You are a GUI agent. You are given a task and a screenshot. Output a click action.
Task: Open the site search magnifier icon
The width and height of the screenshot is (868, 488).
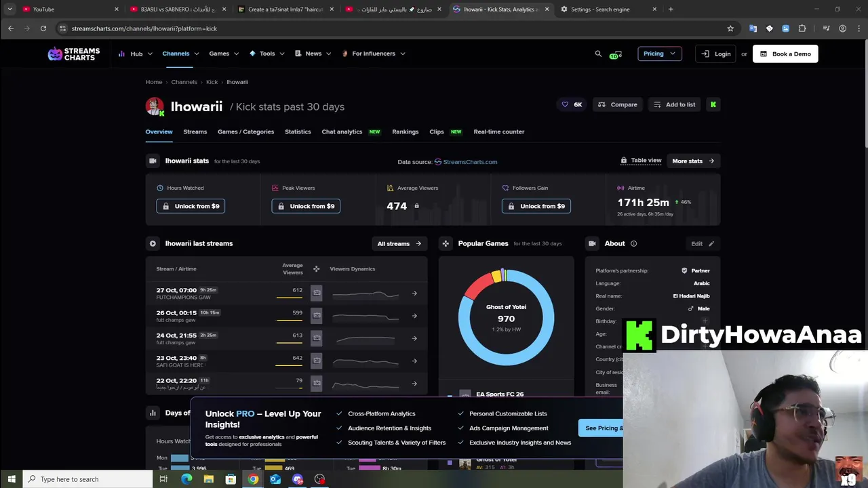coord(598,54)
